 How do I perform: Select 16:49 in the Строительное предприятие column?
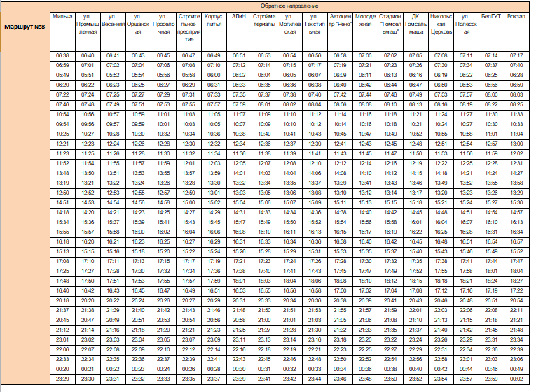tap(188, 291)
